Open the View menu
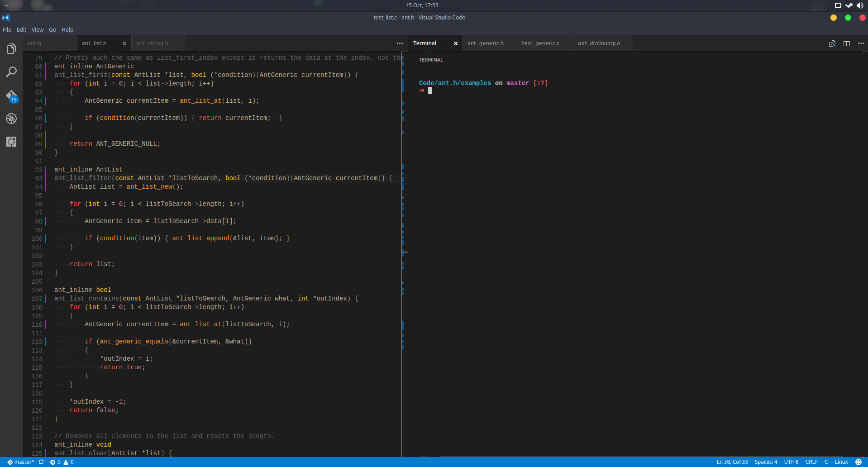868x467 pixels. pos(38,30)
